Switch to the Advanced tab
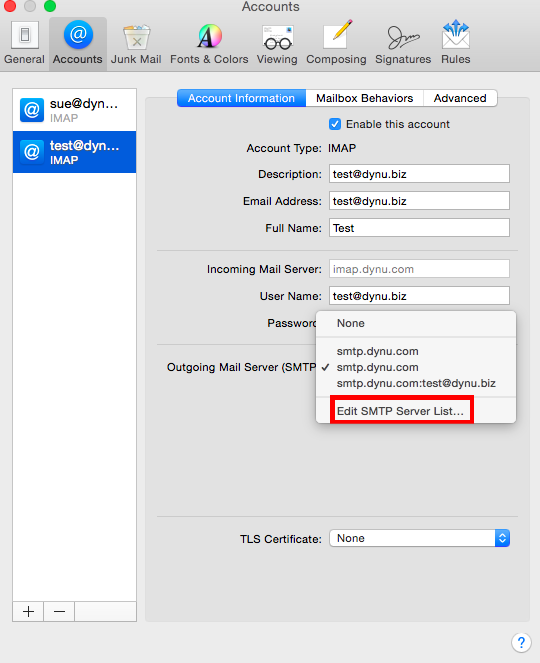The image size is (540, 663). [460, 98]
